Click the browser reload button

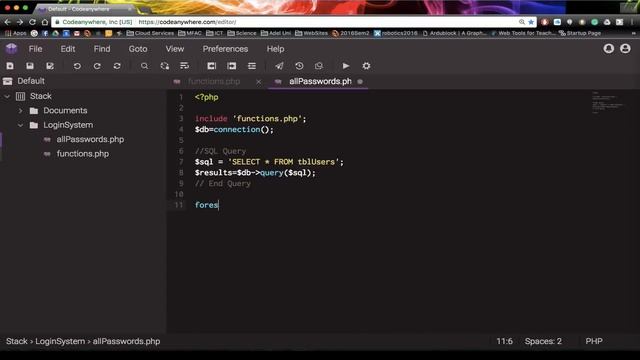pyautogui.click(x=32, y=22)
